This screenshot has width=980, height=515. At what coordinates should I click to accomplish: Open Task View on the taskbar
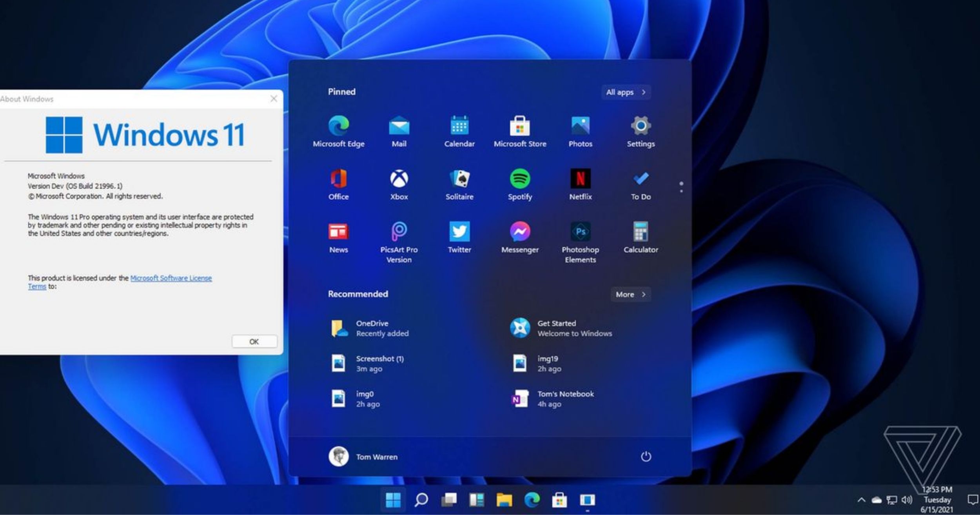click(449, 500)
